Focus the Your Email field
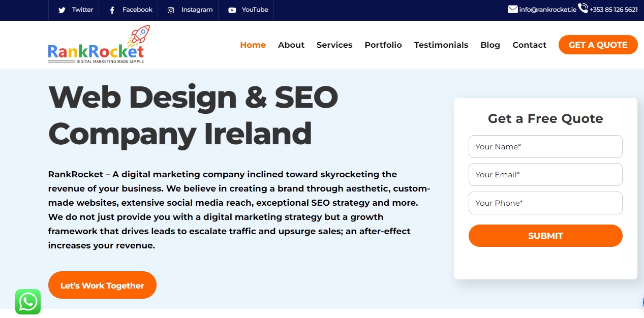Viewport: 644px width, 318px height. pos(545,174)
